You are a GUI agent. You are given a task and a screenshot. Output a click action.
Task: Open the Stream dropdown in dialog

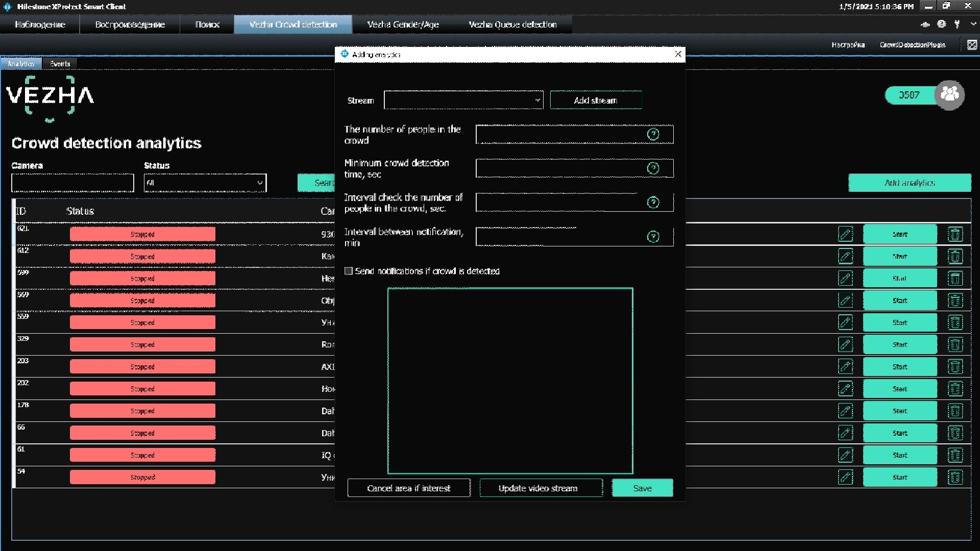click(x=463, y=100)
